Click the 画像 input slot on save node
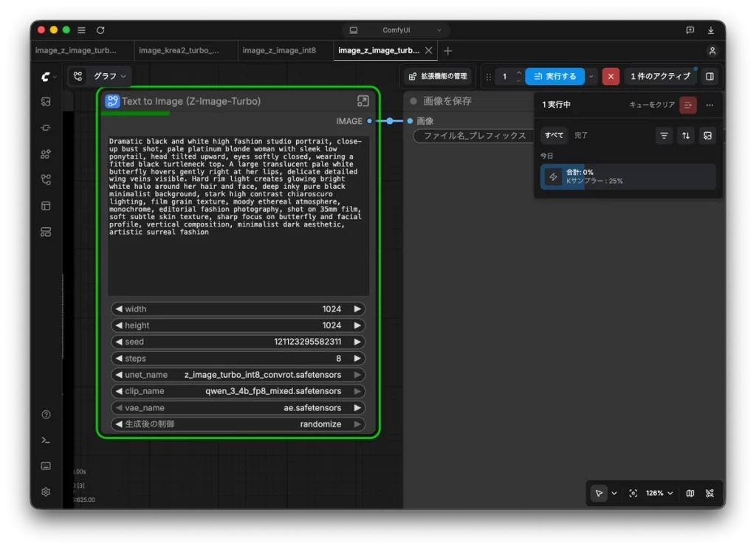756x549 pixels. pyautogui.click(x=410, y=121)
